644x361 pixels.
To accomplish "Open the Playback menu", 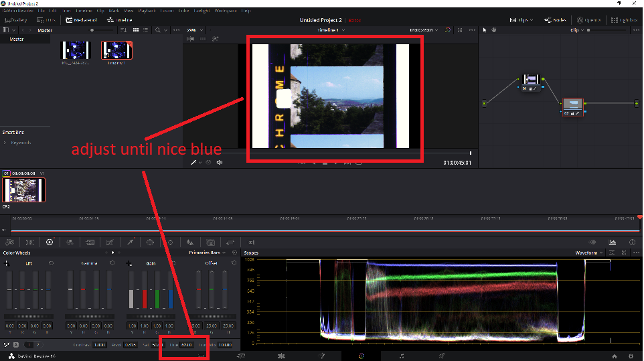I will [146, 11].
